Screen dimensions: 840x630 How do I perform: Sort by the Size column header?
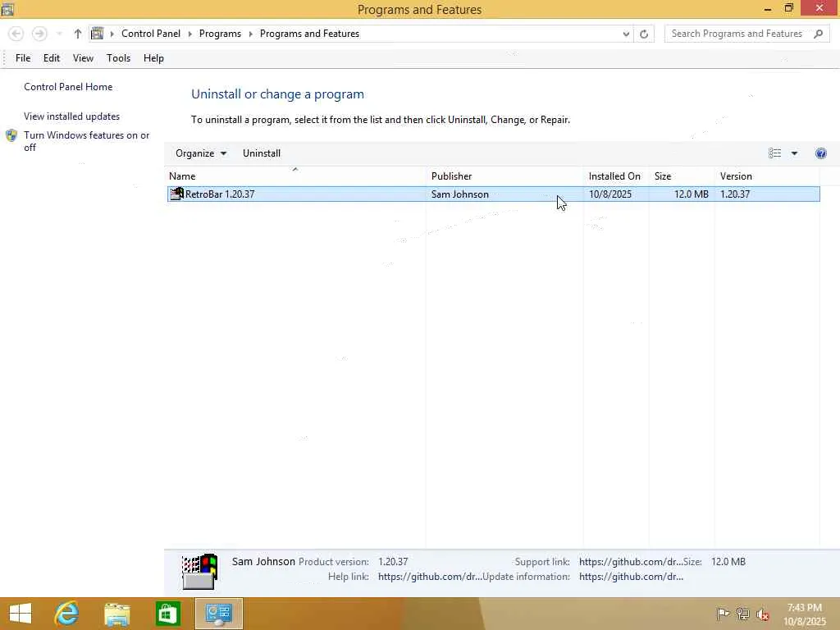682,176
